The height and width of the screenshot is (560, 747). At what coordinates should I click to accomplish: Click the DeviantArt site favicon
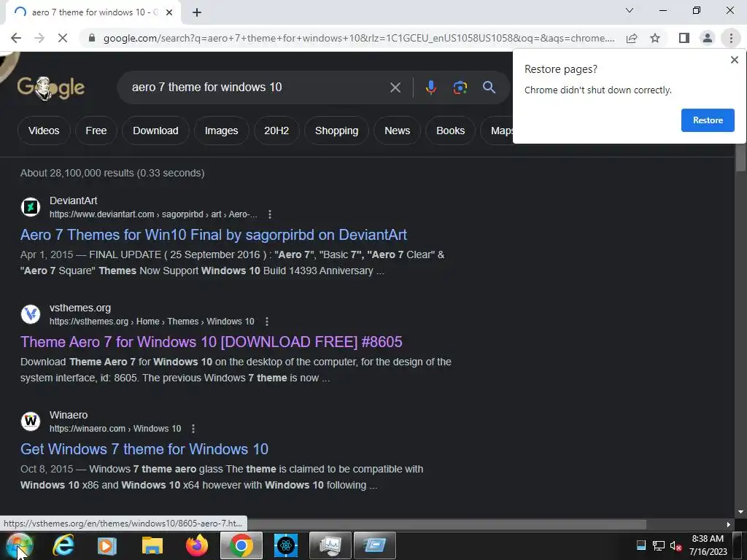(x=31, y=207)
